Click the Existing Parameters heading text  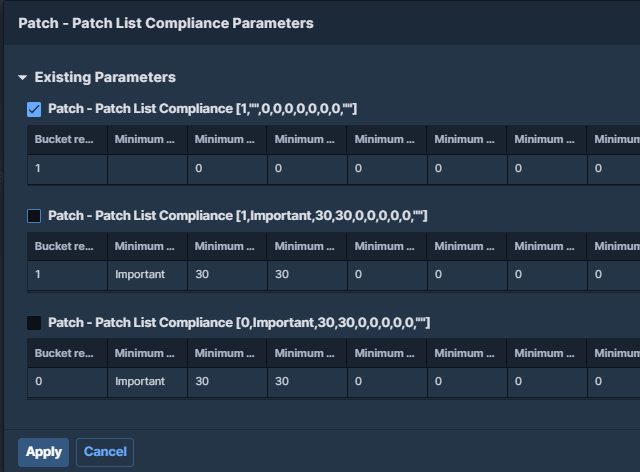click(x=105, y=78)
